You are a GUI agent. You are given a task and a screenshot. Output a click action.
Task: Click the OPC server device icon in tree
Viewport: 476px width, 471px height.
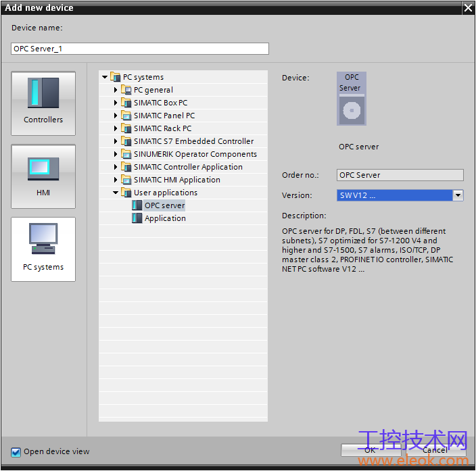(137, 205)
